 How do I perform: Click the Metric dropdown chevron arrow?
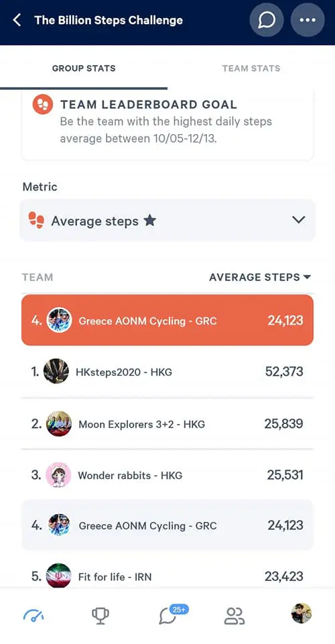tap(299, 220)
